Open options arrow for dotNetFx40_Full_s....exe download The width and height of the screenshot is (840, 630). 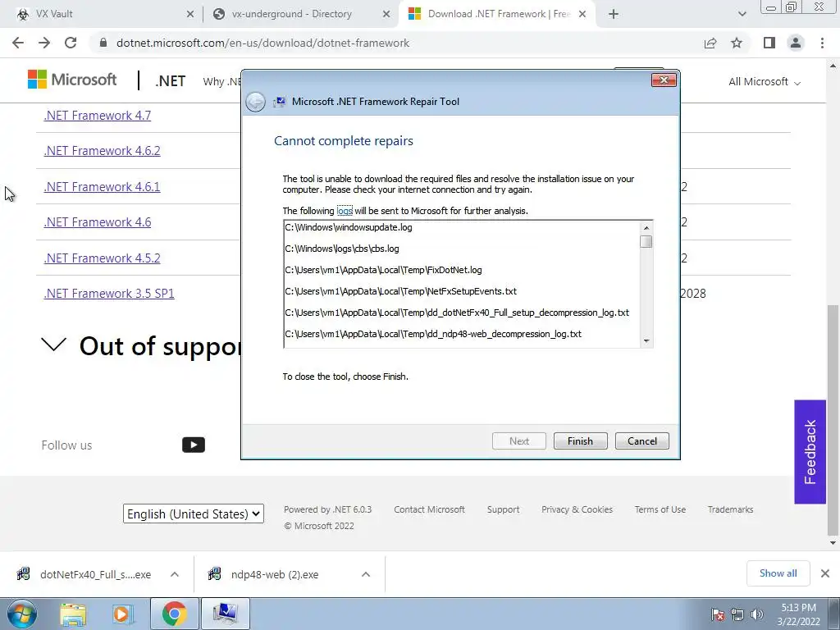pos(175,574)
